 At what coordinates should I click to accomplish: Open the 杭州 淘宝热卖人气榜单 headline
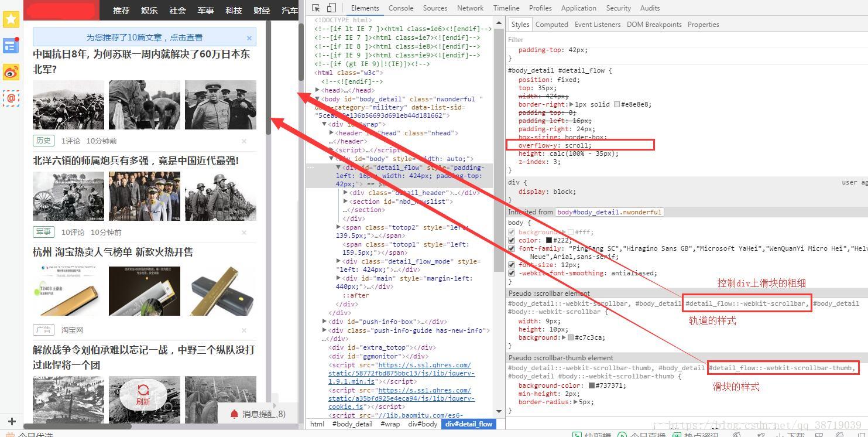click(x=113, y=252)
